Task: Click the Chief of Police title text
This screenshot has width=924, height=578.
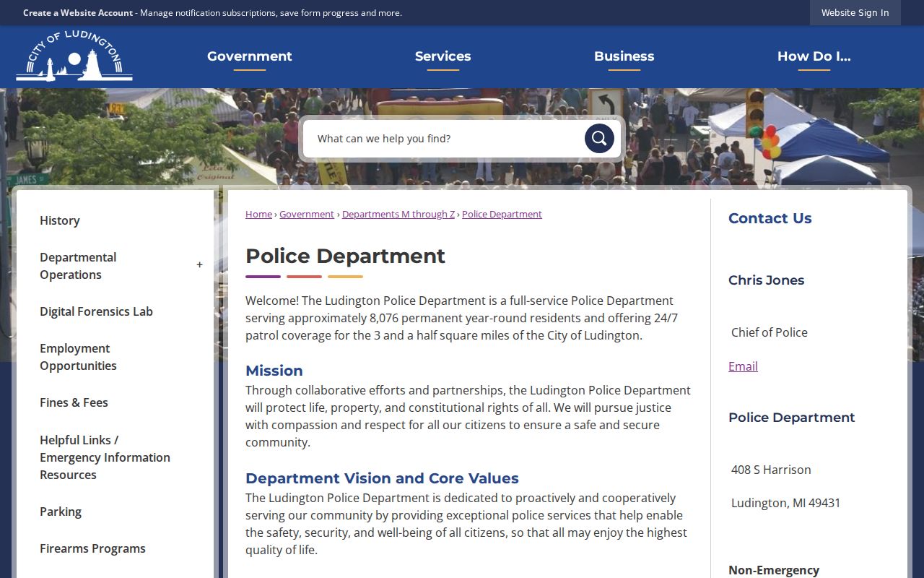Action: [770, 332]
